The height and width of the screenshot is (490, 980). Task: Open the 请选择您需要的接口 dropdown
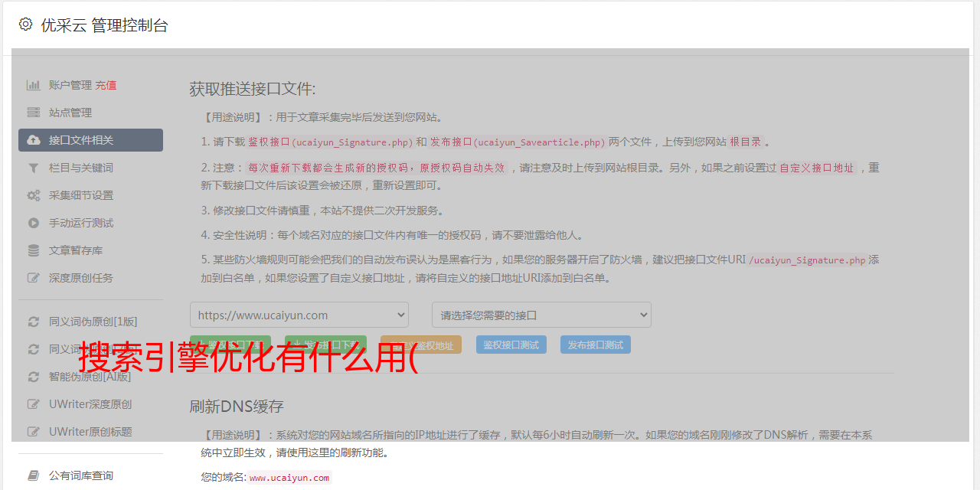[541, 315]
